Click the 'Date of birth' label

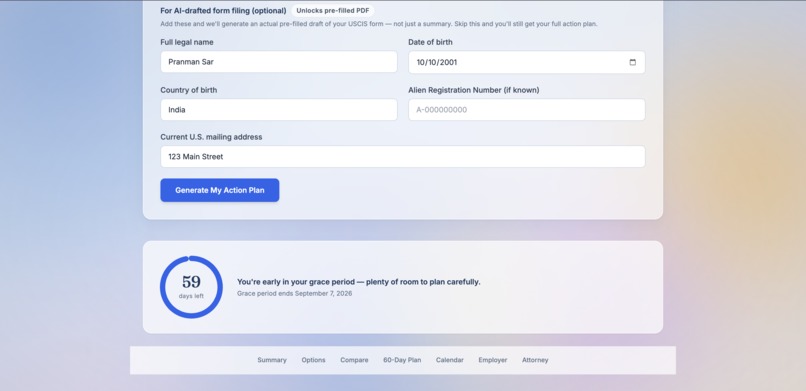430,42
